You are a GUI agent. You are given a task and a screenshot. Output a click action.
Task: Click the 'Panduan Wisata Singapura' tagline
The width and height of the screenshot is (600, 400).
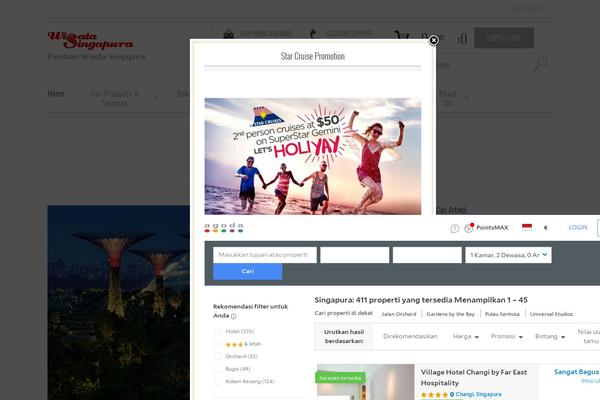[96, 57]
